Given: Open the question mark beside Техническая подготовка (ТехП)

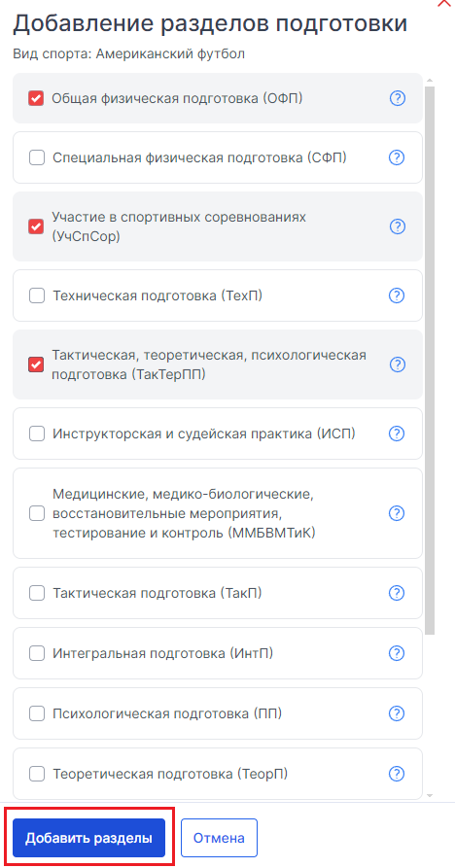Looking at the screenshot, I should point(397,295).
